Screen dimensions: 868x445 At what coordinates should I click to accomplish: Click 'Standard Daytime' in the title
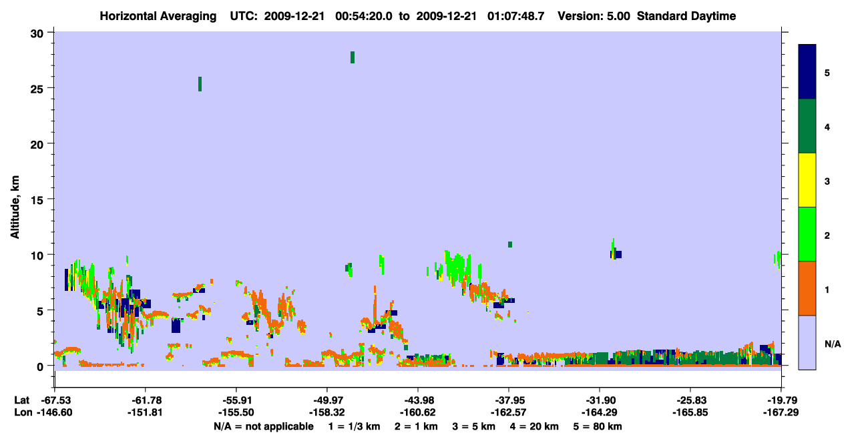coord(686,16)
